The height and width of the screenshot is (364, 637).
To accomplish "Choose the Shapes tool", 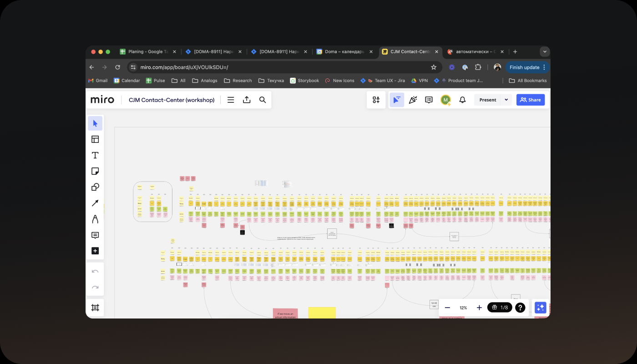I will click(x=95, y=187).
